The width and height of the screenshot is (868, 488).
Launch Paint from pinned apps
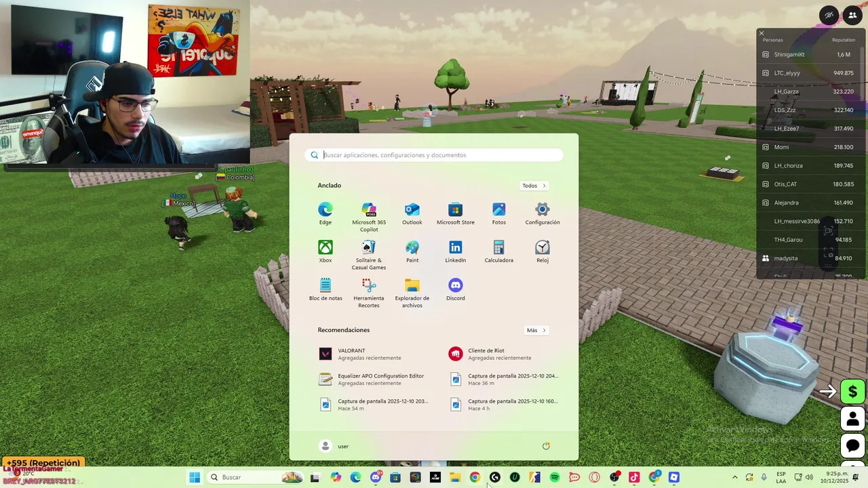click(412, 251)
